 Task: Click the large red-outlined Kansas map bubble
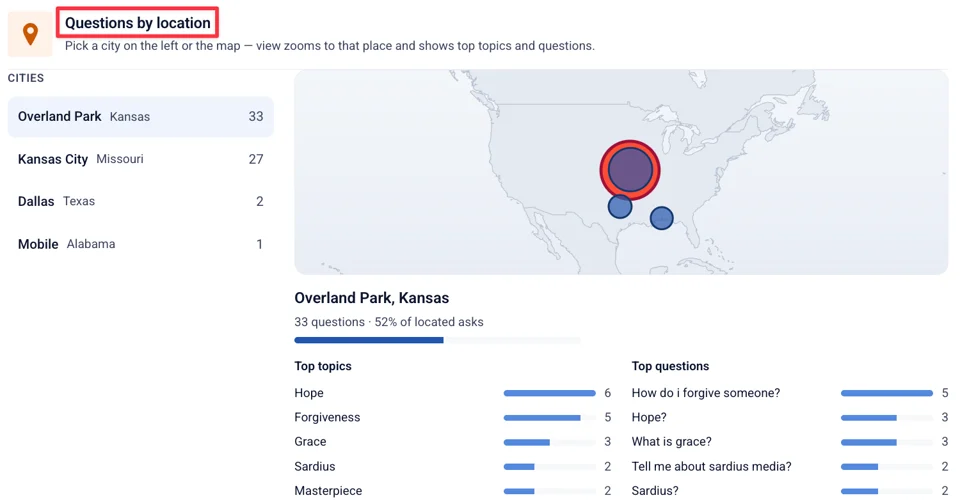[x=630, y=170]
